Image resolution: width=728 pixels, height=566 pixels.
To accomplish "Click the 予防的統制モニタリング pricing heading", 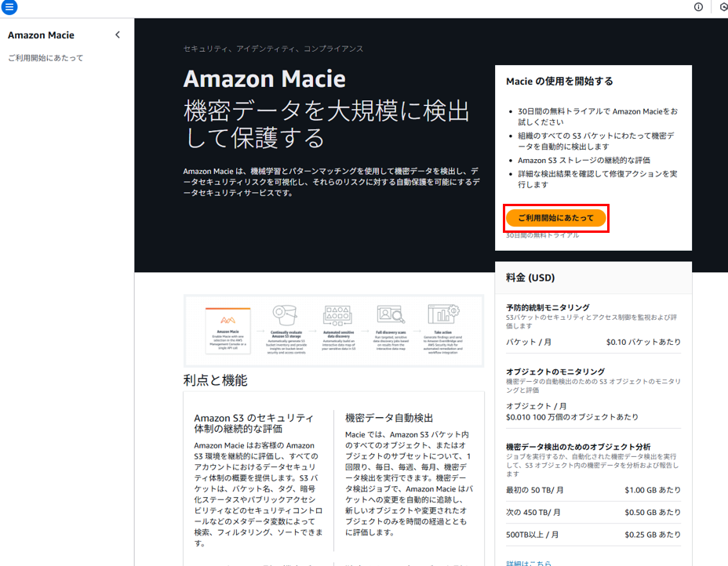I will (548, 307).
